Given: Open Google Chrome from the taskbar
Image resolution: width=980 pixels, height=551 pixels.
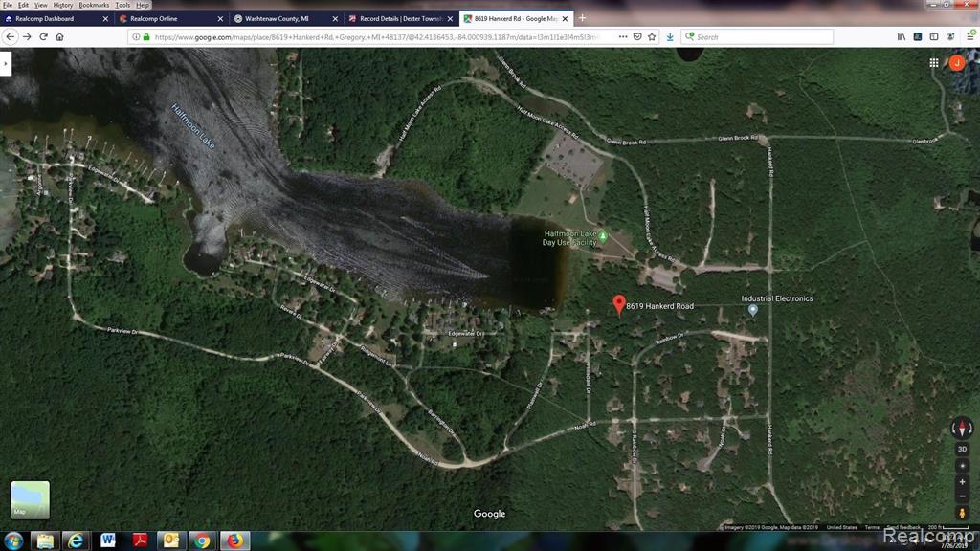Looking at the screenshot, I should 202,540.
